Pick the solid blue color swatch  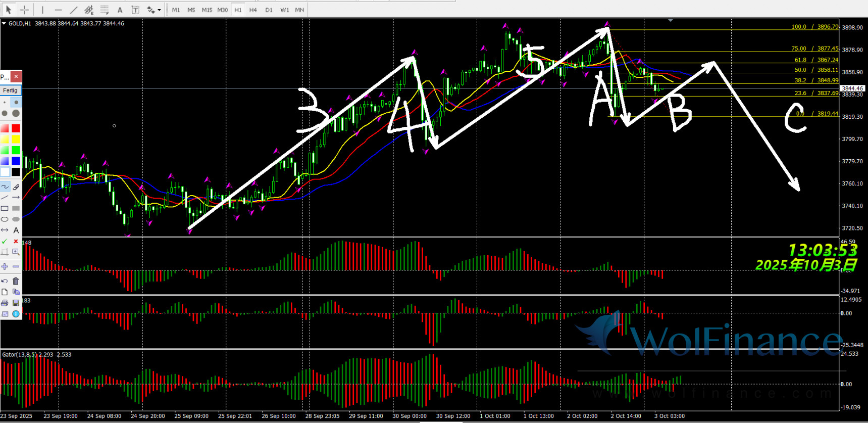point(16,161)
